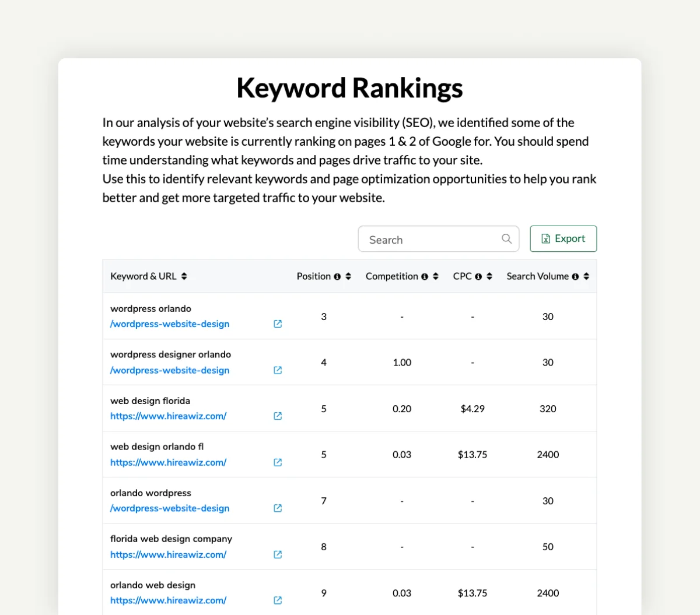Sort table by Position arrows

(348, 276)
